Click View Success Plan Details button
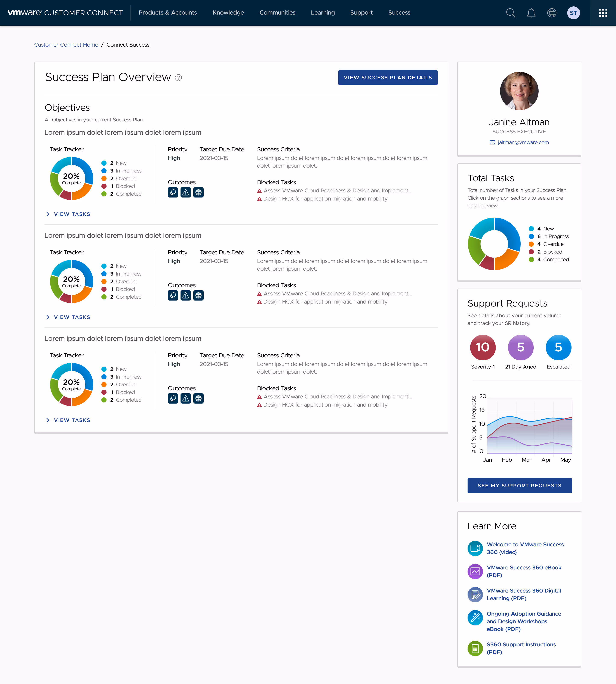The height and width of the screenshot is (684, 616). tap(388, 77)
